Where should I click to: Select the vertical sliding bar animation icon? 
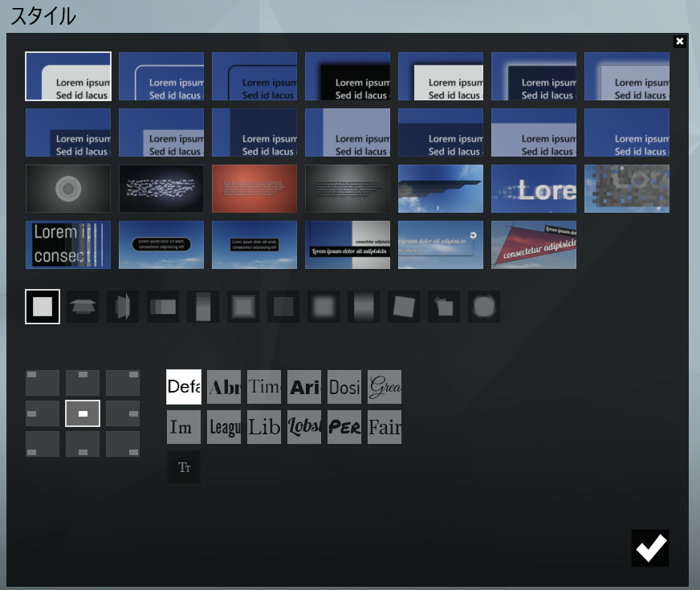pyautogui.click(x=203, y=307)
